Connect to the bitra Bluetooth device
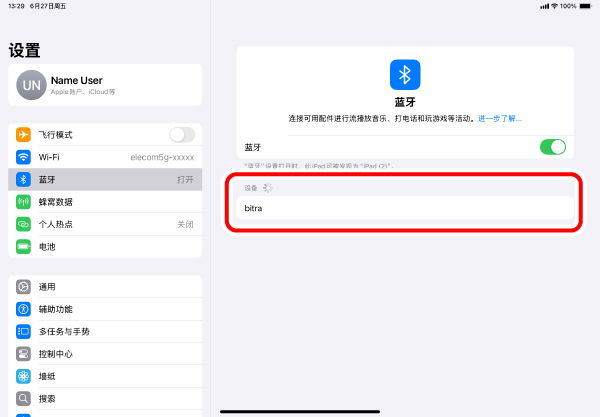600x417 pixels. point(405,208)
